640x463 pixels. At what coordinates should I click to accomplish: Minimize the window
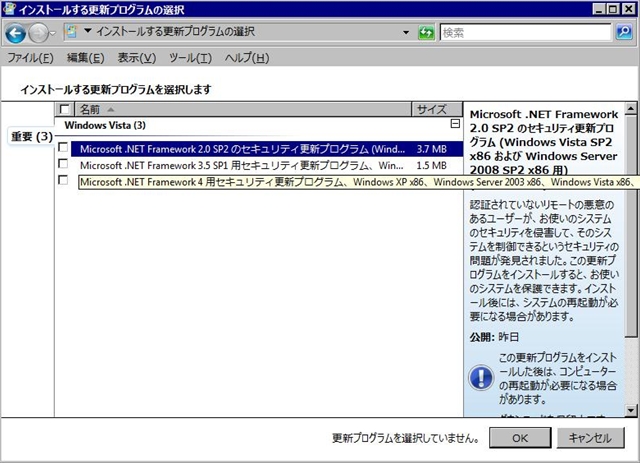(598, 9)
